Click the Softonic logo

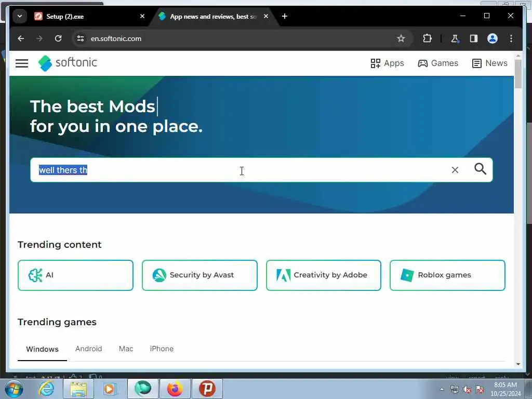click(68, 63)
